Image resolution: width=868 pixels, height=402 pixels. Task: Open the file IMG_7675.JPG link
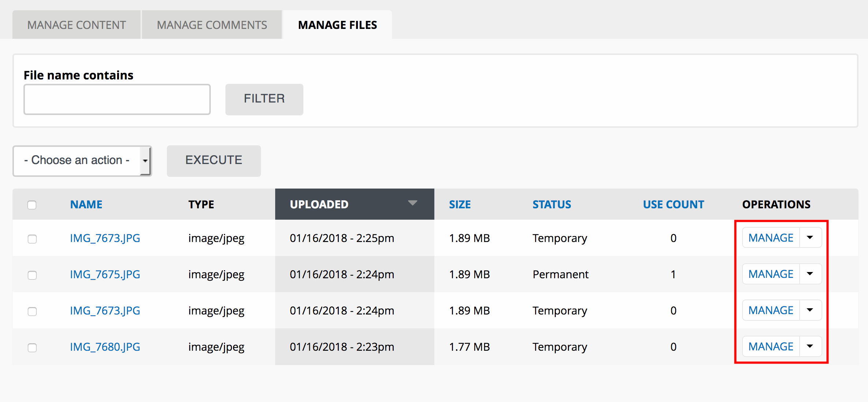click(x=105, y=274)
